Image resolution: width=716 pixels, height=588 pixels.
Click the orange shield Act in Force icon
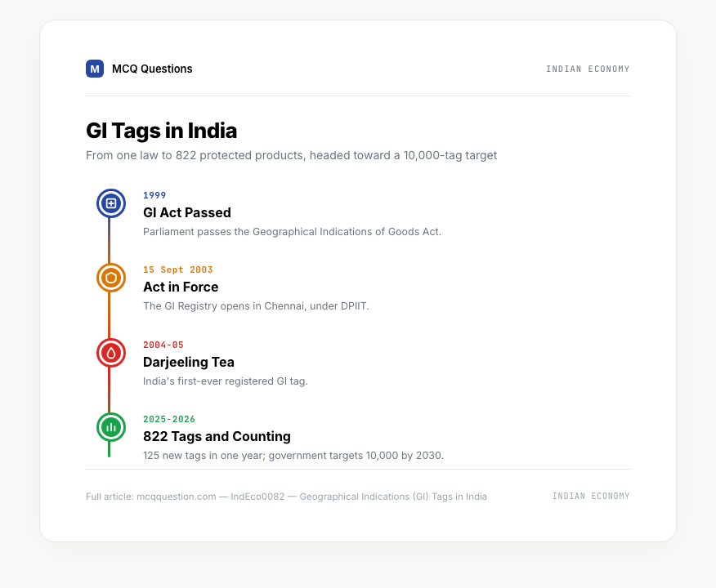111,278
